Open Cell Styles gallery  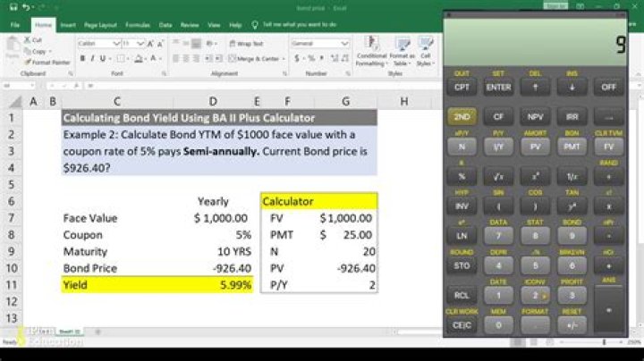click(x=425, y=51)
